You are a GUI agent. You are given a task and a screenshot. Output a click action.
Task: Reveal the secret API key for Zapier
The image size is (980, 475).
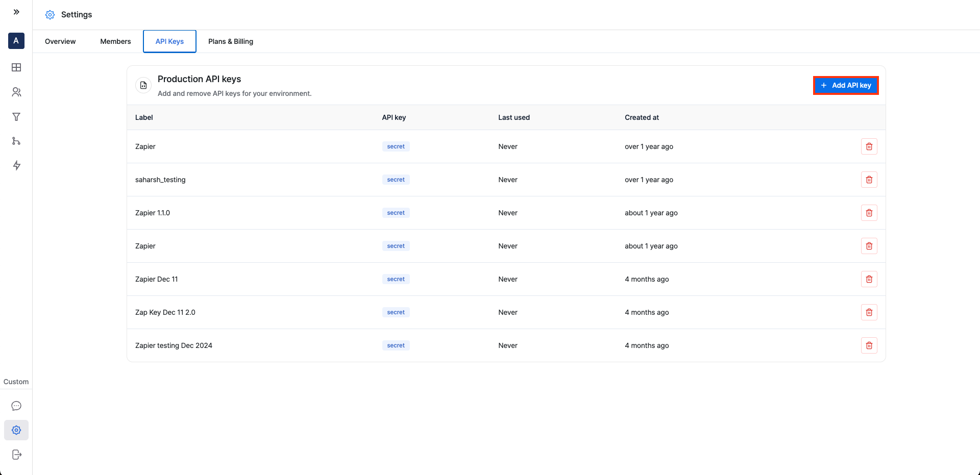click(x=396, y=146)
